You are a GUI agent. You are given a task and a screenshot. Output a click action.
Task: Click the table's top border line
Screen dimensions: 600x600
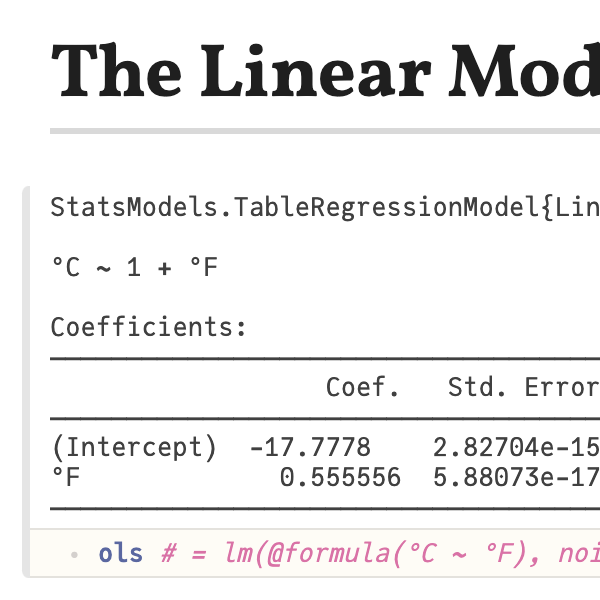(x=325, y=359)
